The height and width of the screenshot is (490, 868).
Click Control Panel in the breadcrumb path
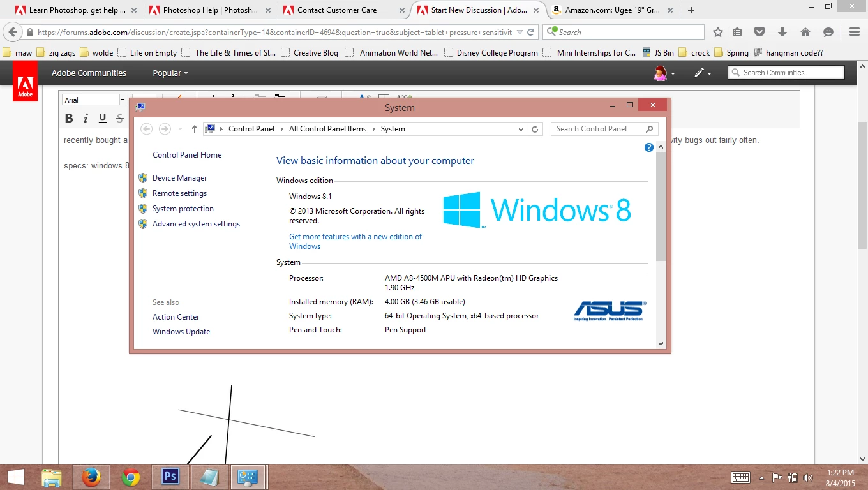[x=251, y=129]
